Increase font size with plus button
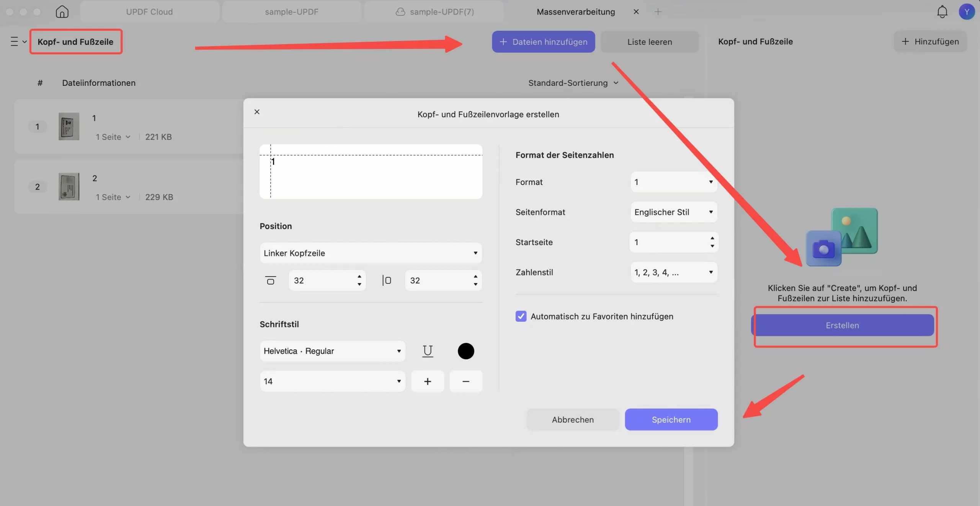This screenshot has height=506, width=980. click(428, 381)
